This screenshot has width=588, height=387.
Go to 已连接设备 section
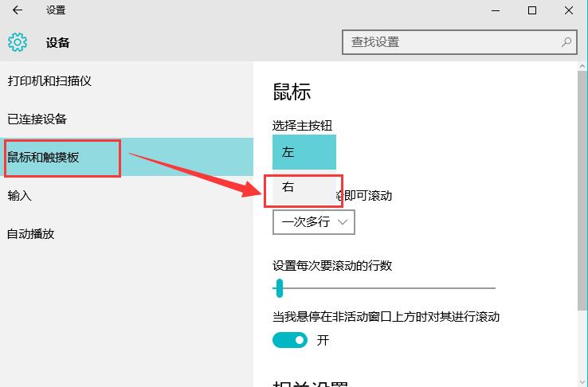[37, 119]
